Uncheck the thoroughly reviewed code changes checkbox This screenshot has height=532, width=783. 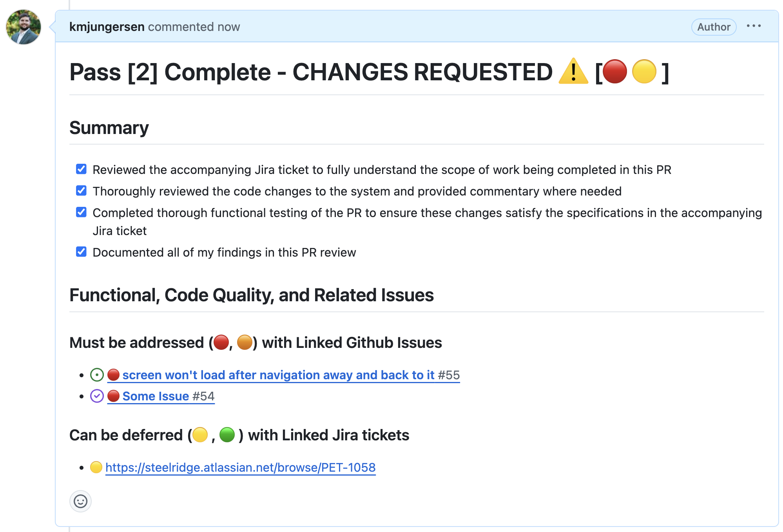81,191
